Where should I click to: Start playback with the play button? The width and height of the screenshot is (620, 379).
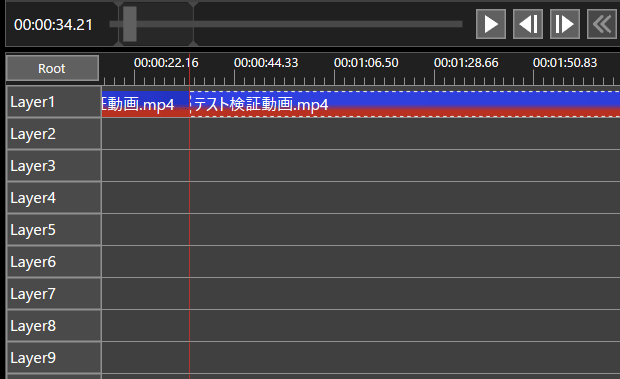click(x=491, y=24)
